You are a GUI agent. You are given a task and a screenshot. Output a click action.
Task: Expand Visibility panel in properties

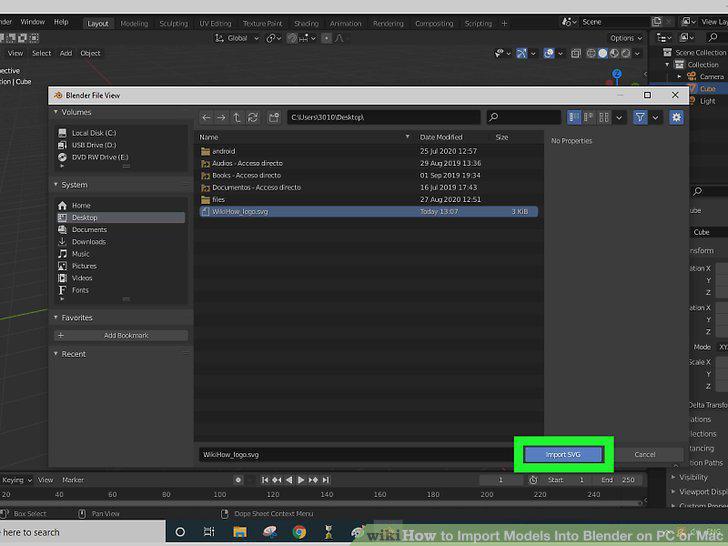coord(693,477)
